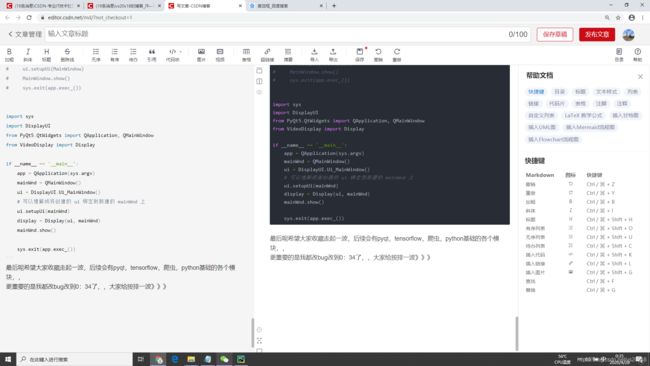The height and width of the screenshot is (366, 650).
Task: Click the preview pane vertical scrollbar
Action: point(516,333)
